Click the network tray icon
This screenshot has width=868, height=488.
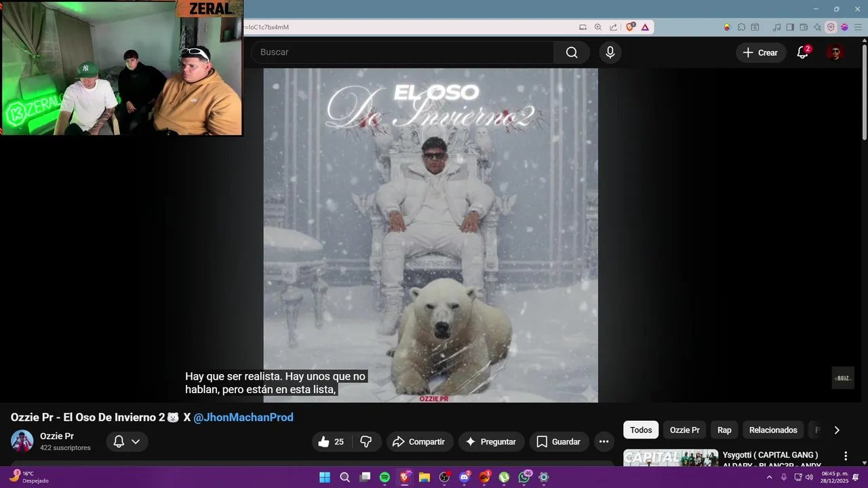(798, 477)
